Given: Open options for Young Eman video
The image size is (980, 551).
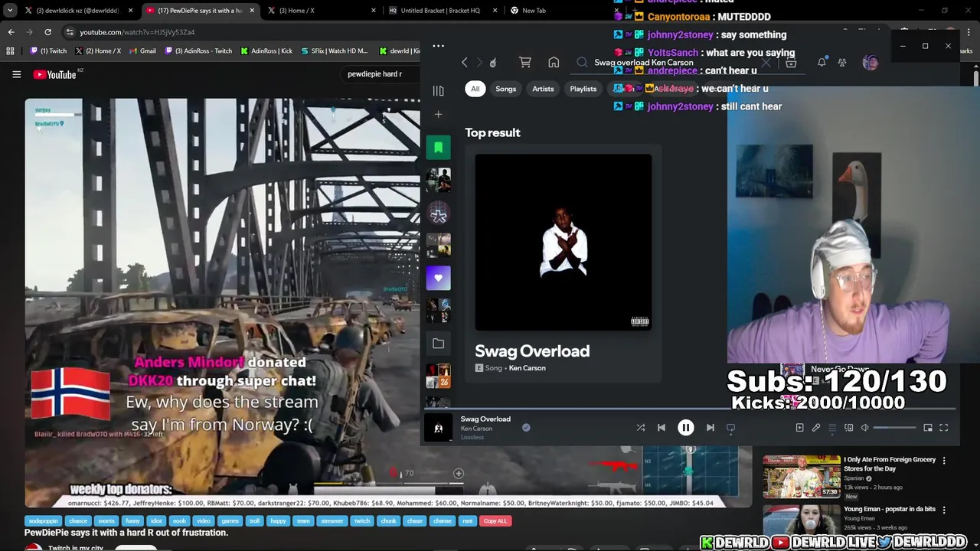Looking at the screenshot, I should 944,510.
